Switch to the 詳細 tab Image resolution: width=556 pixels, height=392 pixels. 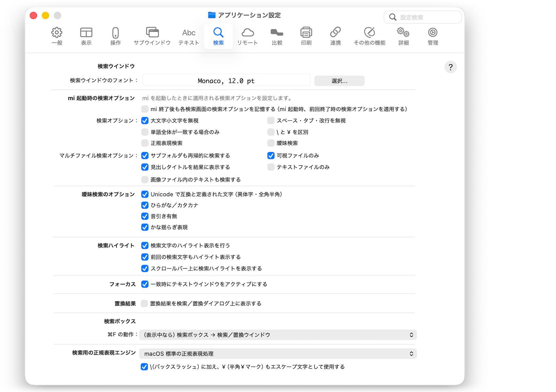click(403, 36)
